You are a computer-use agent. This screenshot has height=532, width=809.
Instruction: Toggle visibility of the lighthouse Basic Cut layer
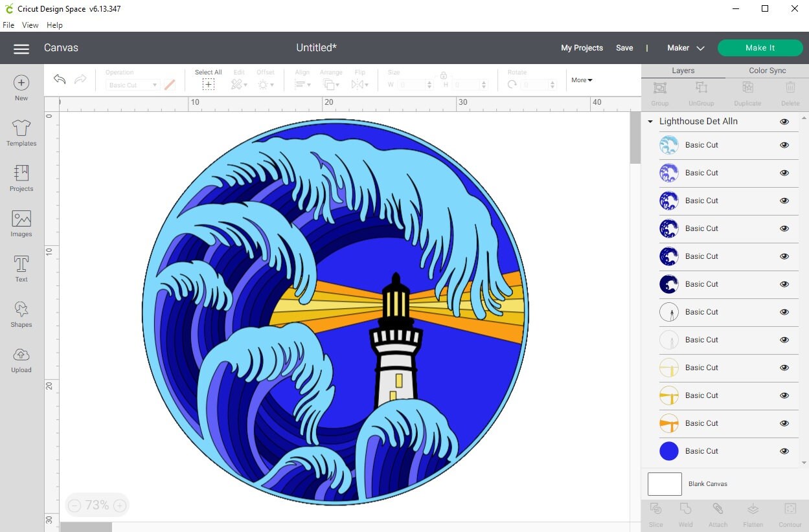click(x=784, y=312)
